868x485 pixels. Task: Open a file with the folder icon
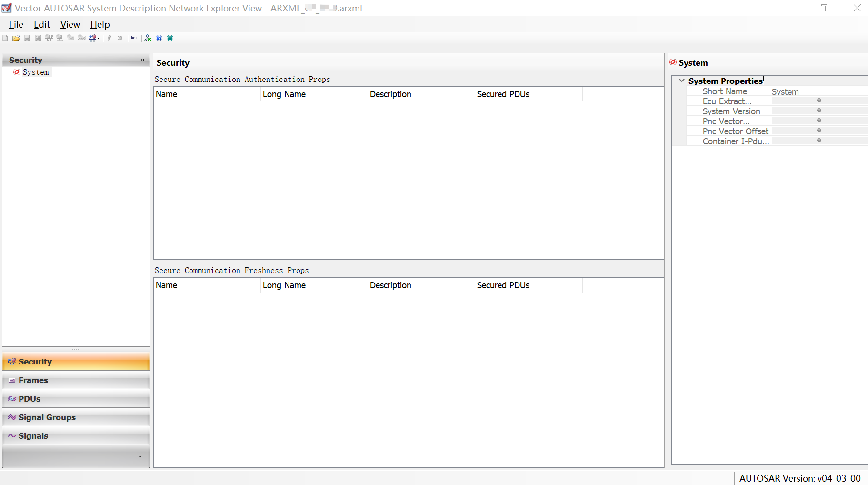pos(16,38)
